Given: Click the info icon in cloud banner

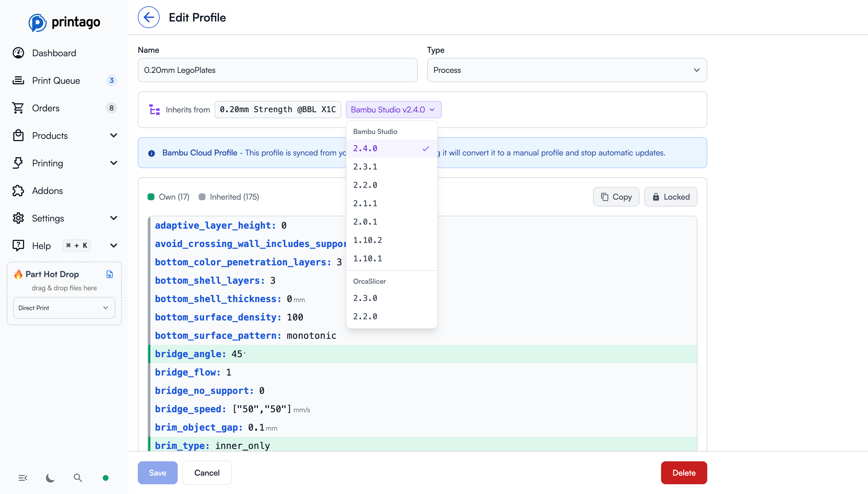Looking at the screenshot, I should tap(151, 153).
